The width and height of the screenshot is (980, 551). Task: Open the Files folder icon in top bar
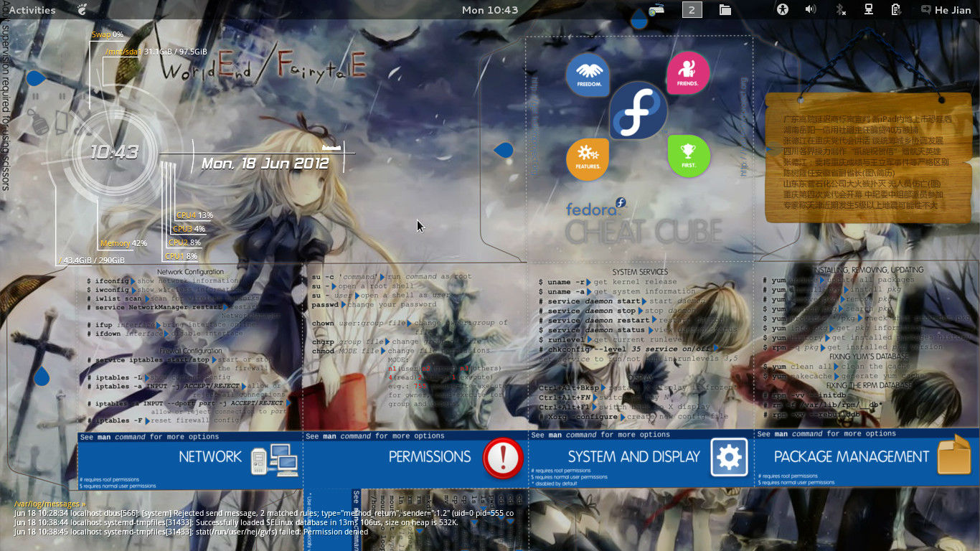click(725, 10)
